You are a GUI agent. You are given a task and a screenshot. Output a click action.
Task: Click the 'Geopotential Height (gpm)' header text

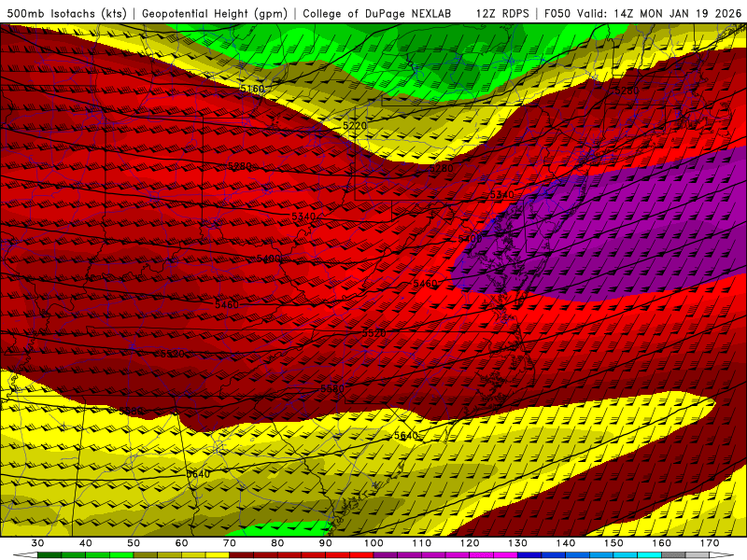215,14
